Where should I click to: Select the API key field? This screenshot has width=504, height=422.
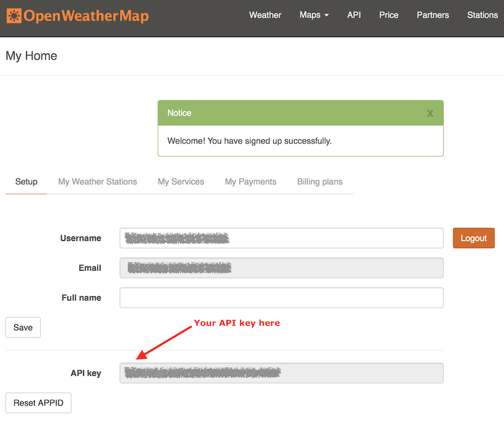click(x=281, y=373)
